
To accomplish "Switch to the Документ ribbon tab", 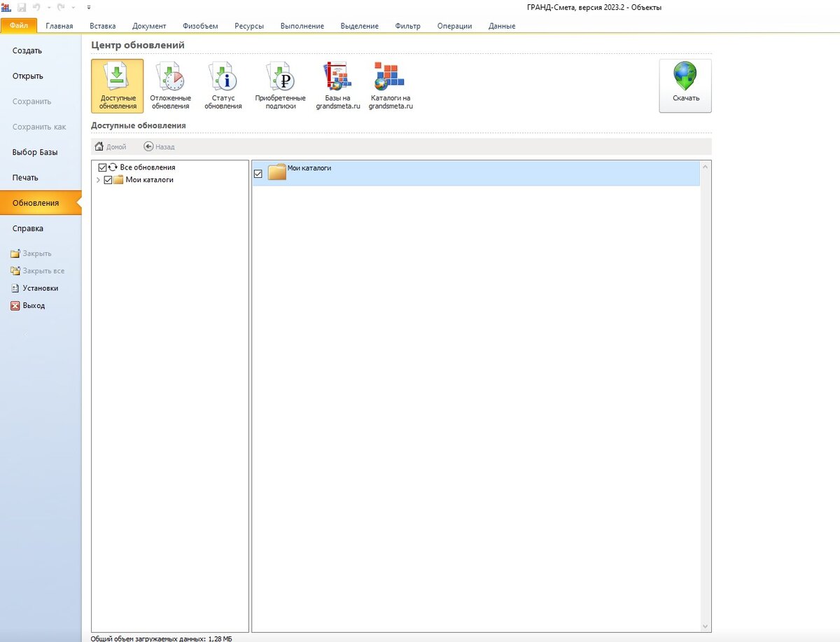I will click(x=149, y=26).
